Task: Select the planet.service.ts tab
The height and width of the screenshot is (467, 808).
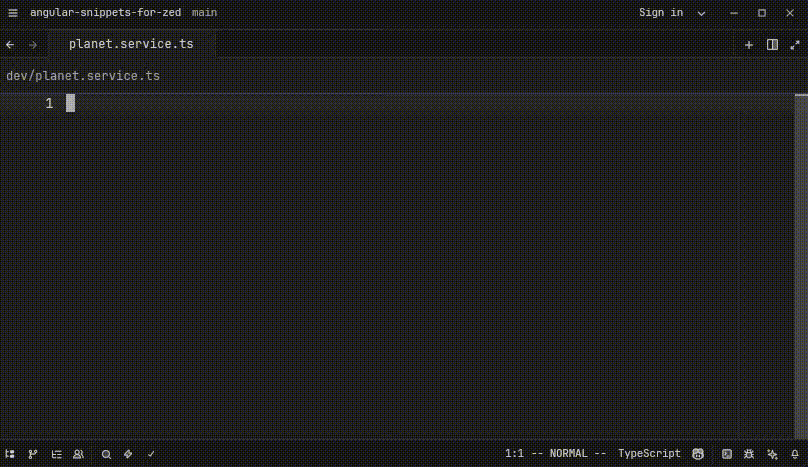Action: click(131, 44)
